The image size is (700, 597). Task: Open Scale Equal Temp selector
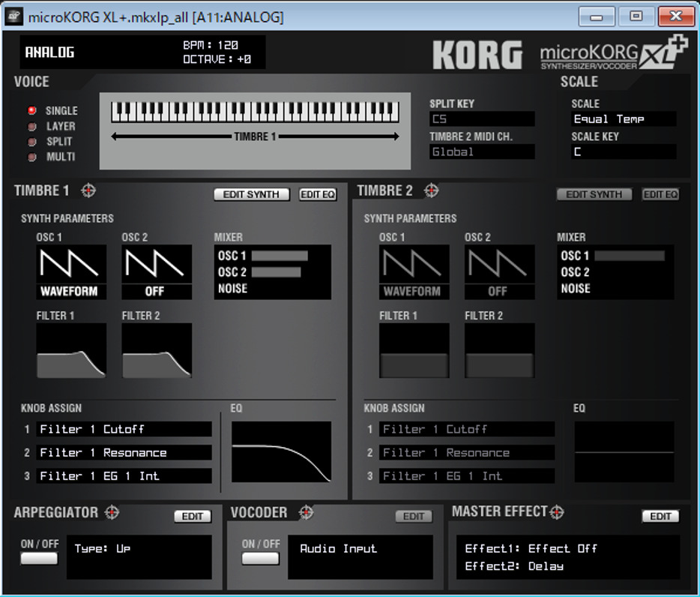(x=624, y=118)
